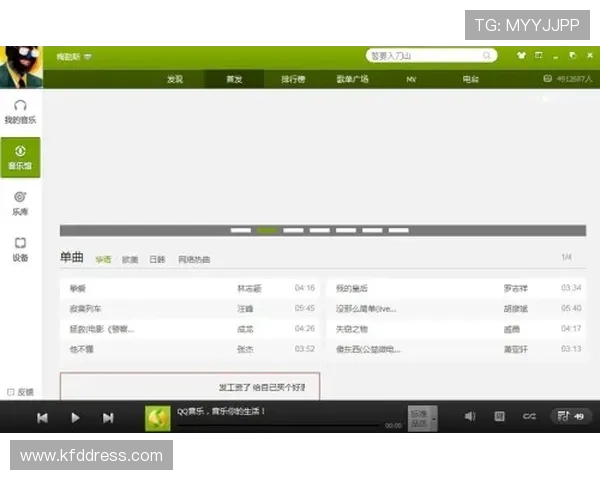Select the song row lasting 03:13

click(456, 349)
